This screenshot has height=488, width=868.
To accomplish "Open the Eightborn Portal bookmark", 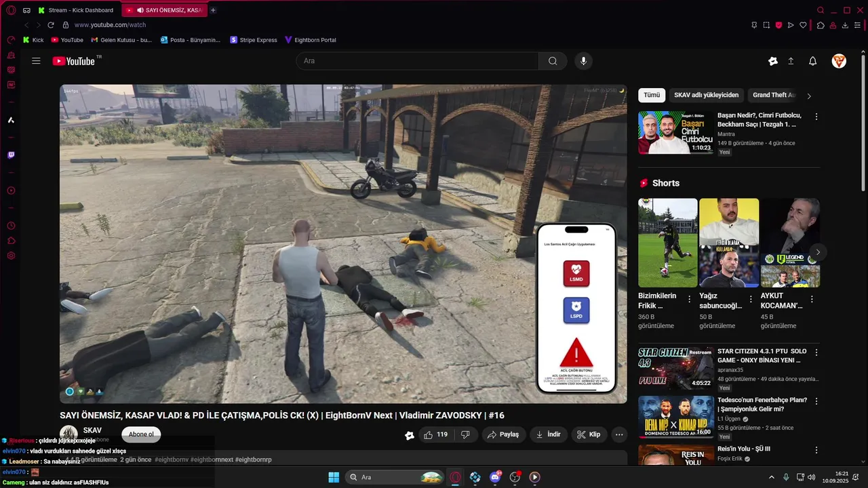I will [311, 40].
